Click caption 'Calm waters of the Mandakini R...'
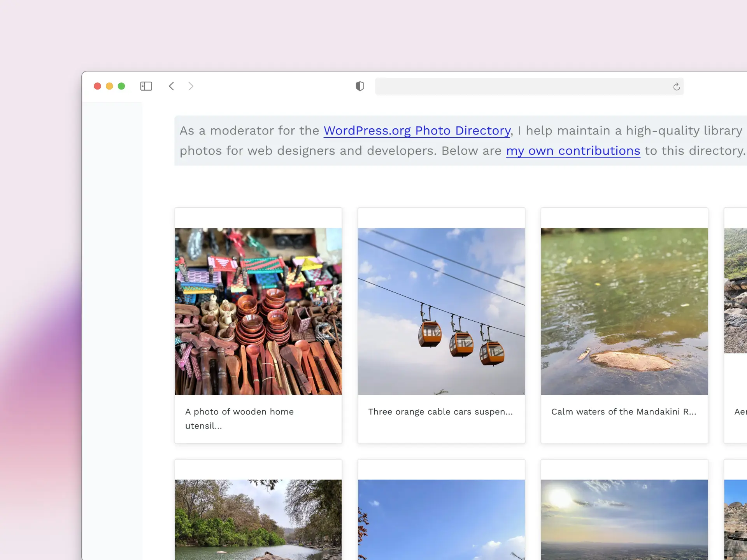Viewport: 747px width, 560px height. (x=623, y=412)
